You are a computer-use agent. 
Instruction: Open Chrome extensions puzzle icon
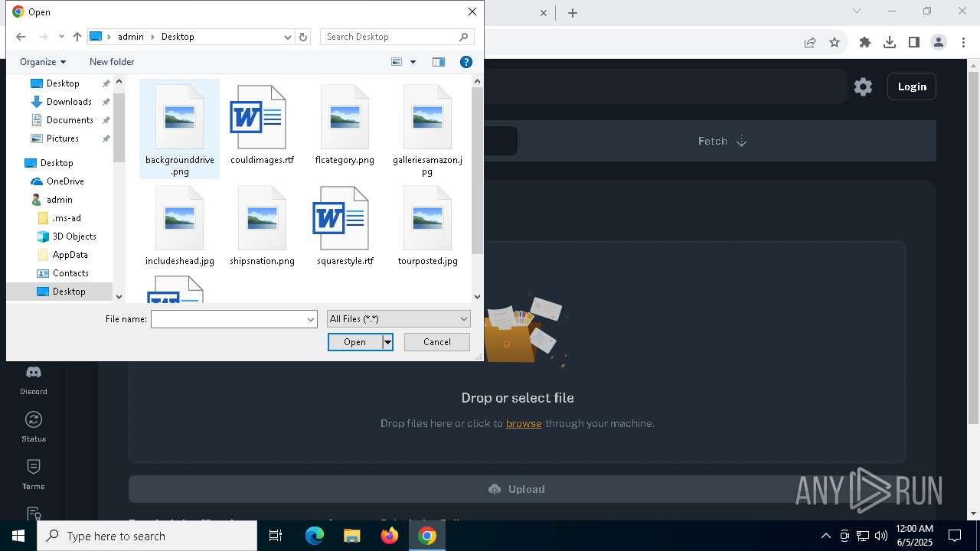tap(865, 43)
